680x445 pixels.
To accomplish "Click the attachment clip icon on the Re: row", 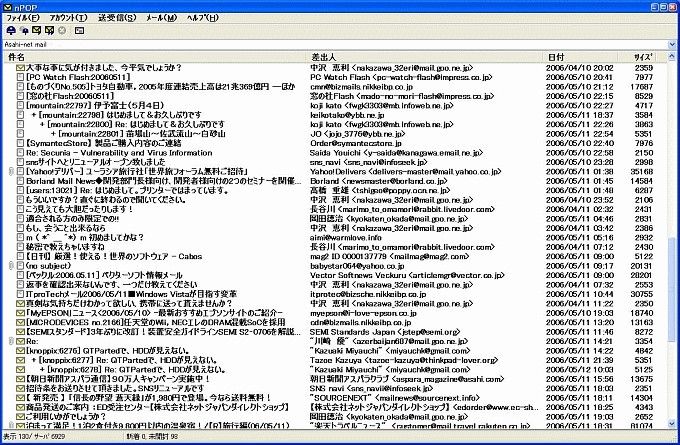I will 11,341.
